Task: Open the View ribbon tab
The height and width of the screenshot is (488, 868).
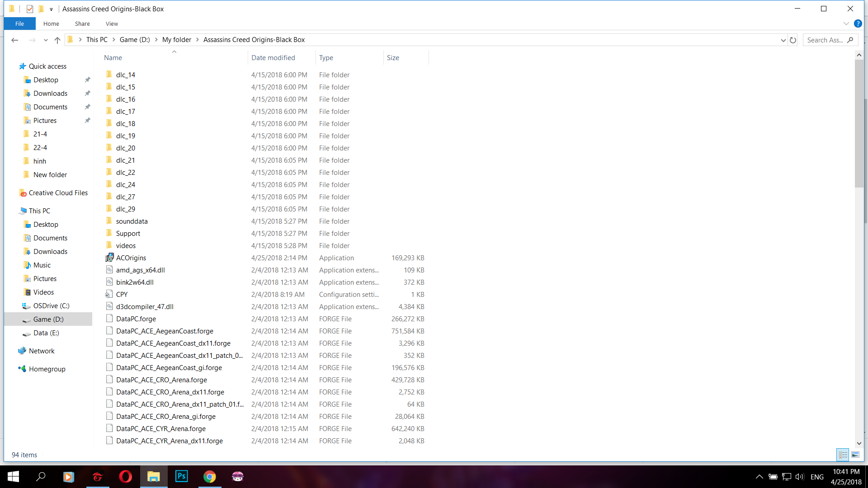Action: (112, 23)
